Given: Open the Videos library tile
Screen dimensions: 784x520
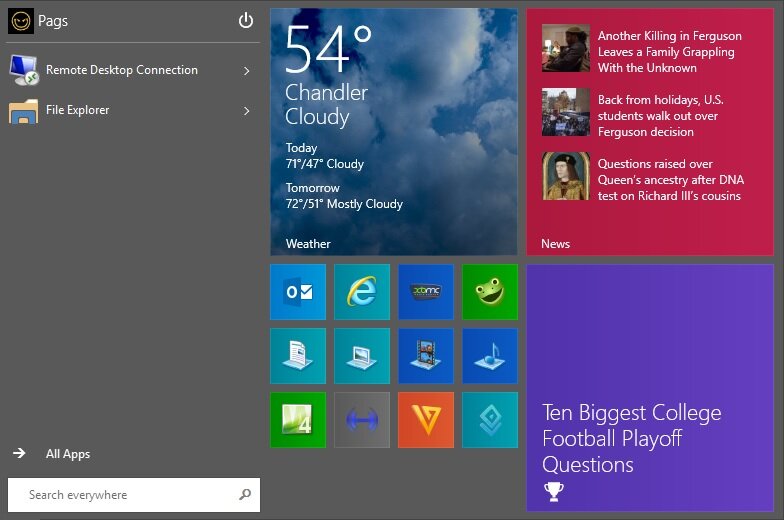Looking at the screenshot, I should click(426, 356).
